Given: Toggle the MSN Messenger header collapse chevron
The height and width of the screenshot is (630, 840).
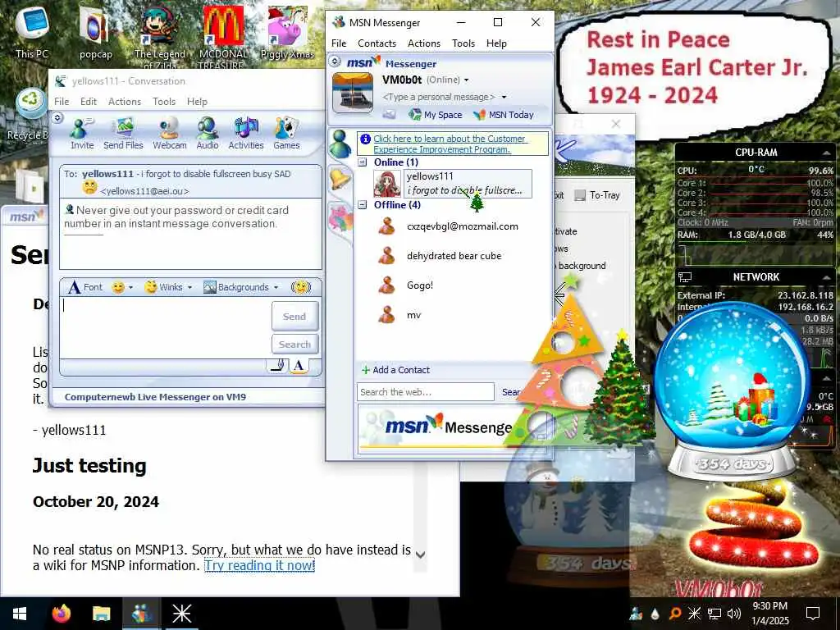Looking at the screenshot, I should pos(335,61).
